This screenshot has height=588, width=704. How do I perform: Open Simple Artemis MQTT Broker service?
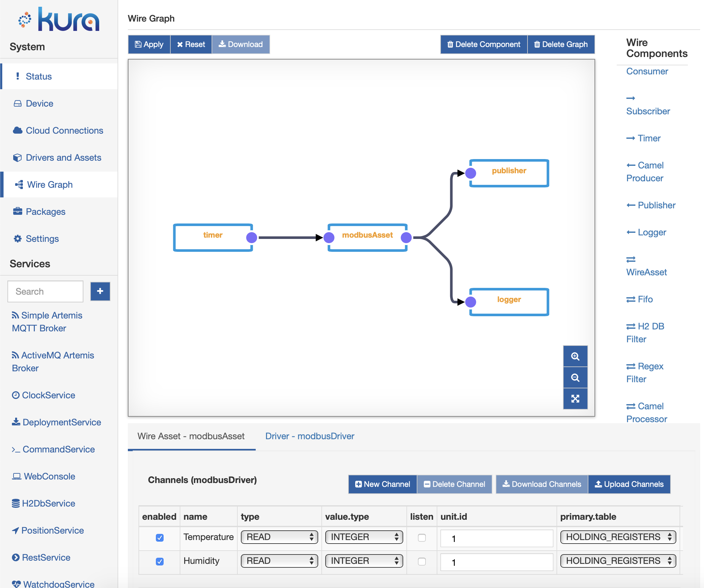[47, 322]
